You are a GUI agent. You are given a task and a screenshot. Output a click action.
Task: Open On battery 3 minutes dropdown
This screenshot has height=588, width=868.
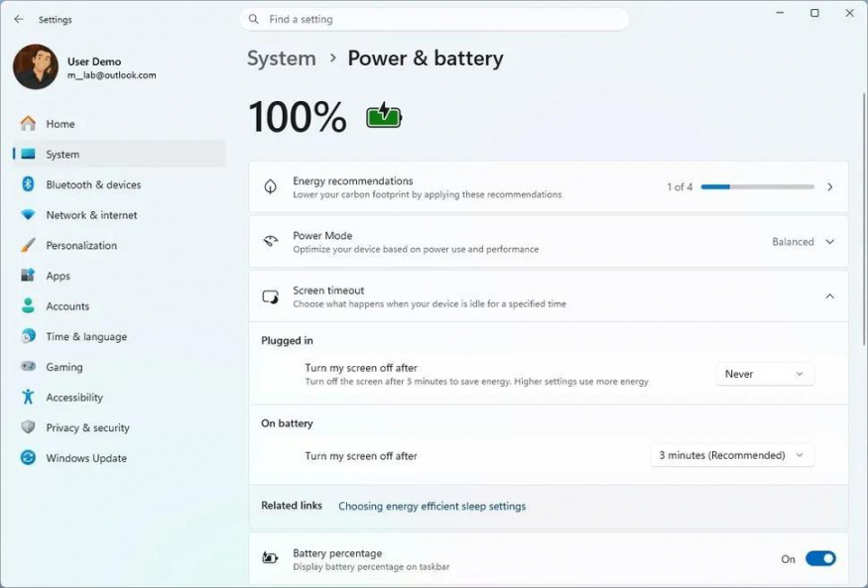pos(732,455)
